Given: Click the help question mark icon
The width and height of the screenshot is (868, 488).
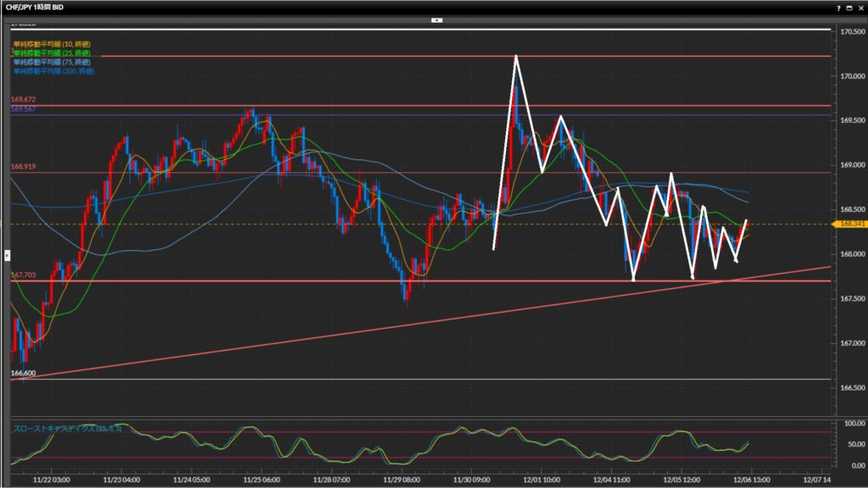Looking at the screenshot, I should click(839, 7).
